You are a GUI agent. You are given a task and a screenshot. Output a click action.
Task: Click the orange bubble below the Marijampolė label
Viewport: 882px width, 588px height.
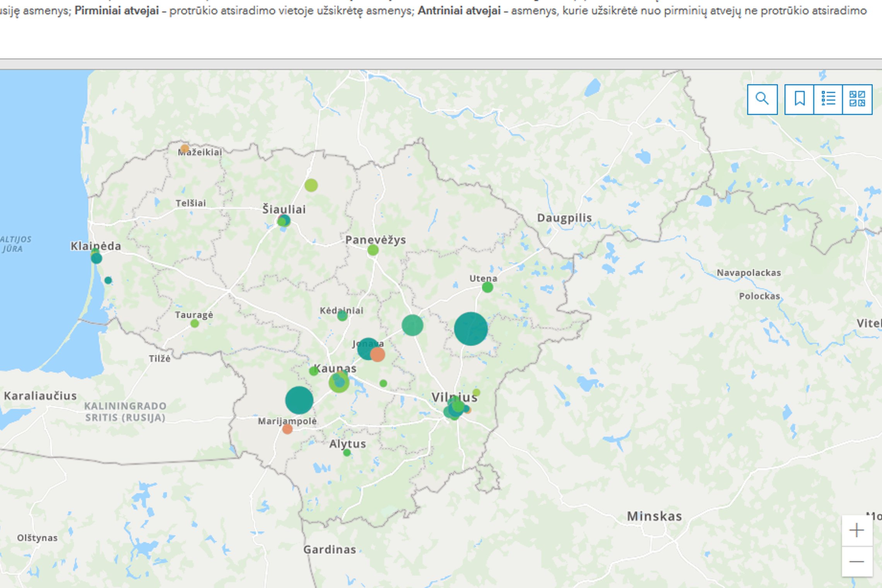[x=287, y=429]
